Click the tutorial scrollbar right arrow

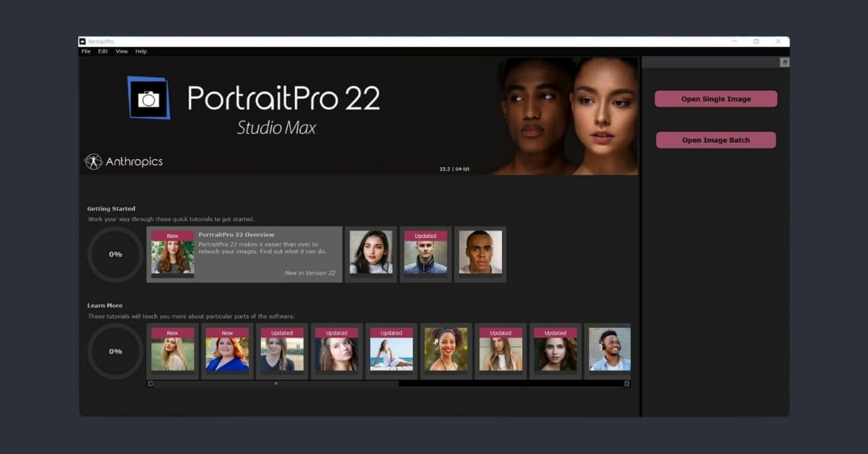(x=627, y=384)
